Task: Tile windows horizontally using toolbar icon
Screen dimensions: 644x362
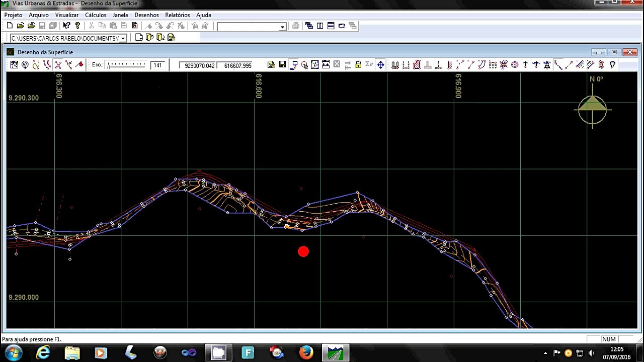Action: (331, 26)
